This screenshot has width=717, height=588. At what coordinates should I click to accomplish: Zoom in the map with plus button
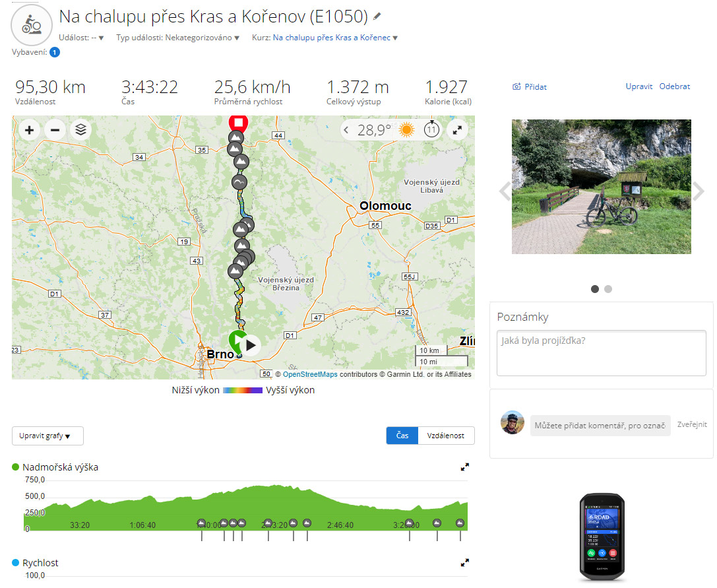[x=29, y=131]
